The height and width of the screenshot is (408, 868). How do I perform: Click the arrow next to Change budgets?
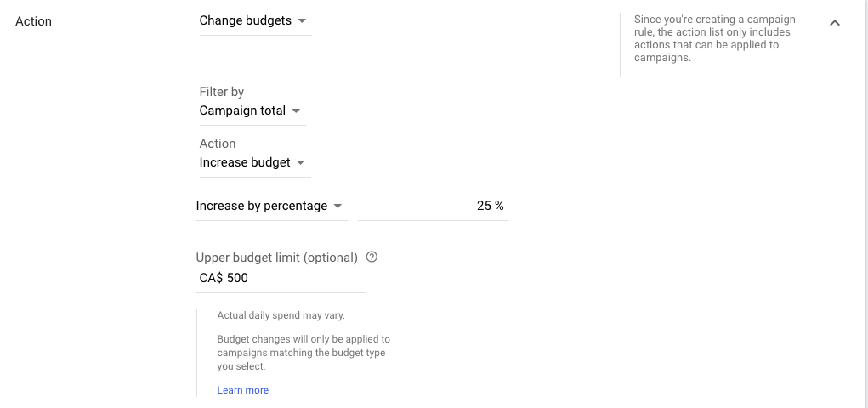302,20
